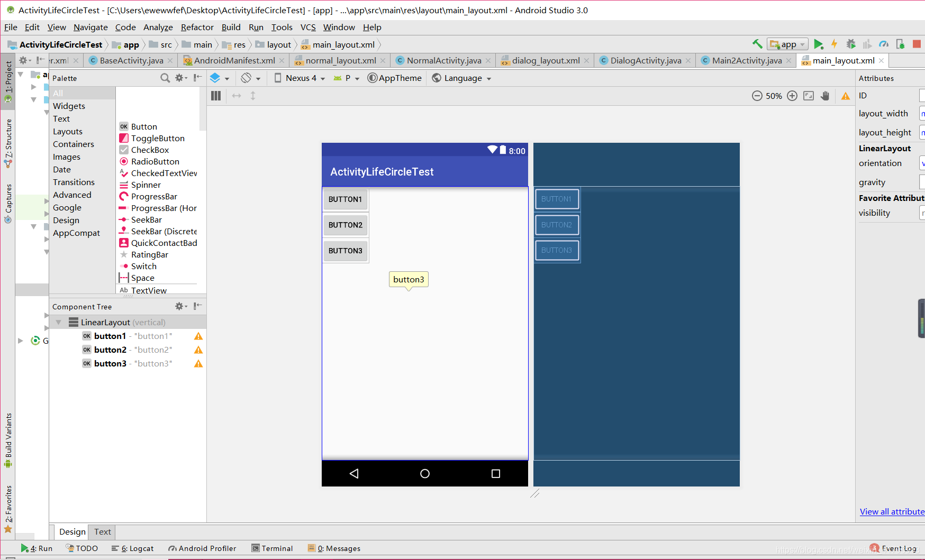Toggle vertical orientation icon in layout toolbar
The image size is (925, 560).
253,96
